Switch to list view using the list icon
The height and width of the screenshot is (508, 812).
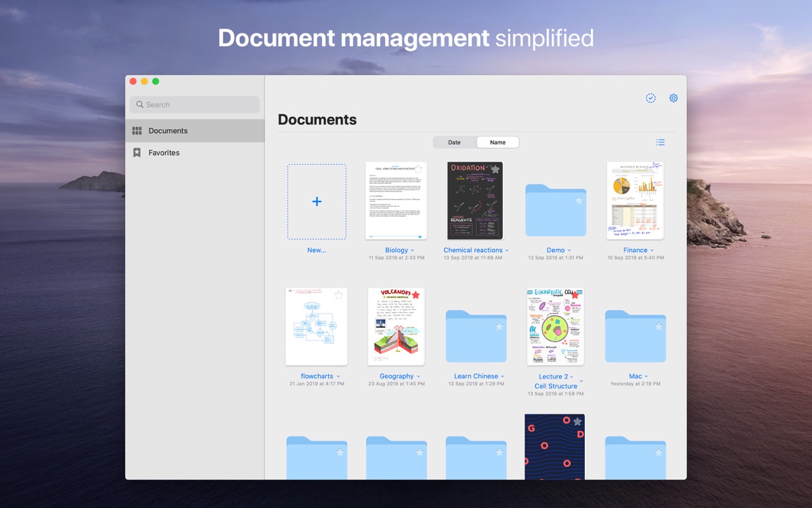pos(660,142)
